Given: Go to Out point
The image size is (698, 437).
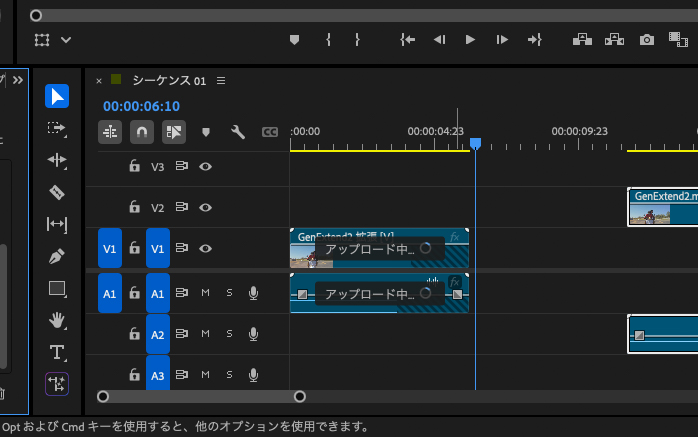Looking at the screenshot, I should (x=534, y=40).
